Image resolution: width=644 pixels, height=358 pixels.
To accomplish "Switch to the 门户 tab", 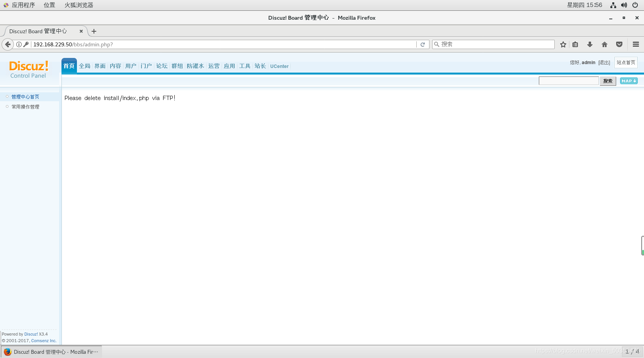I will pos(147,66).
